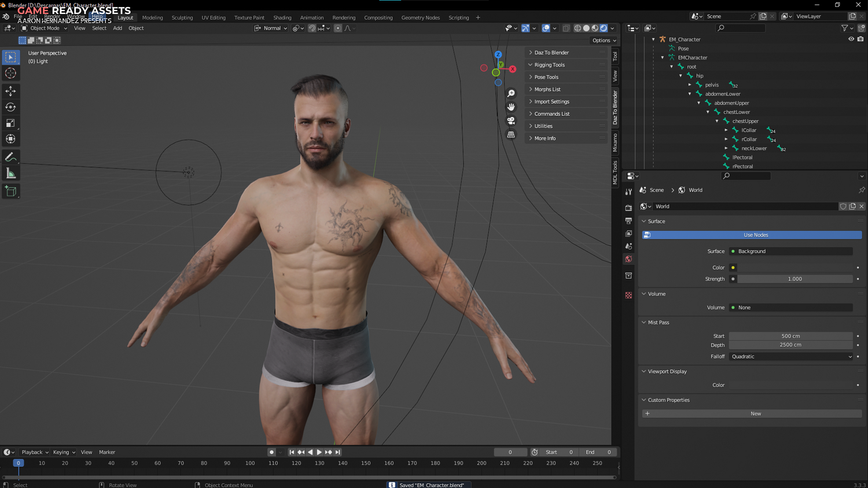This screenshot has width=868, height=488.
Task: Disable EM_Character in renders via camera icon
Action: point(860,39)
